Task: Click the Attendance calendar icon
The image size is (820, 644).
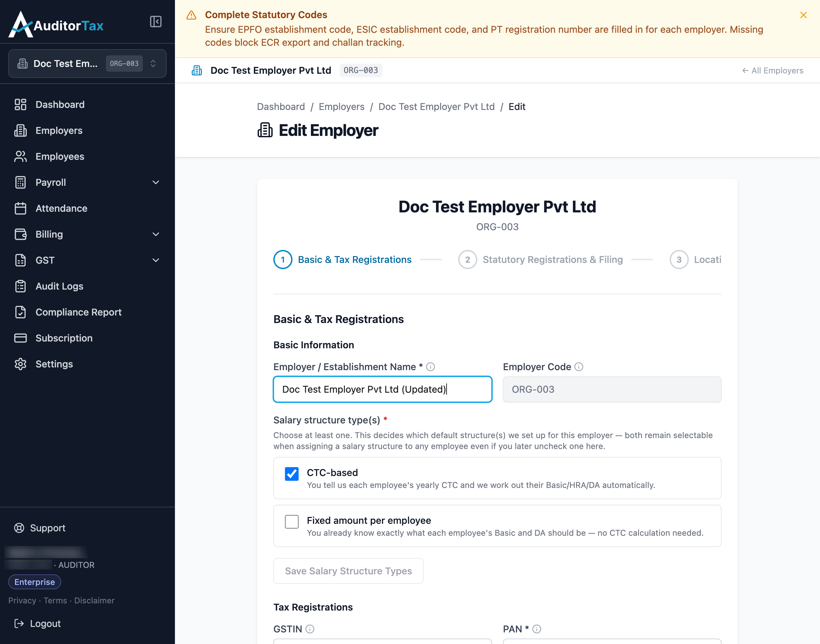Action: (x=20, y=209)
